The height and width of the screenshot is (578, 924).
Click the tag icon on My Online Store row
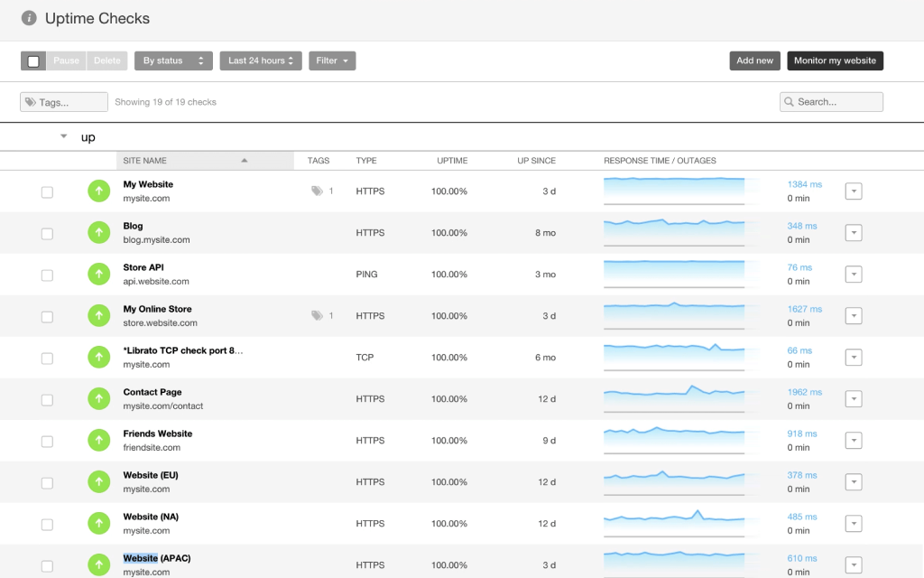click(x=316, y=315)
